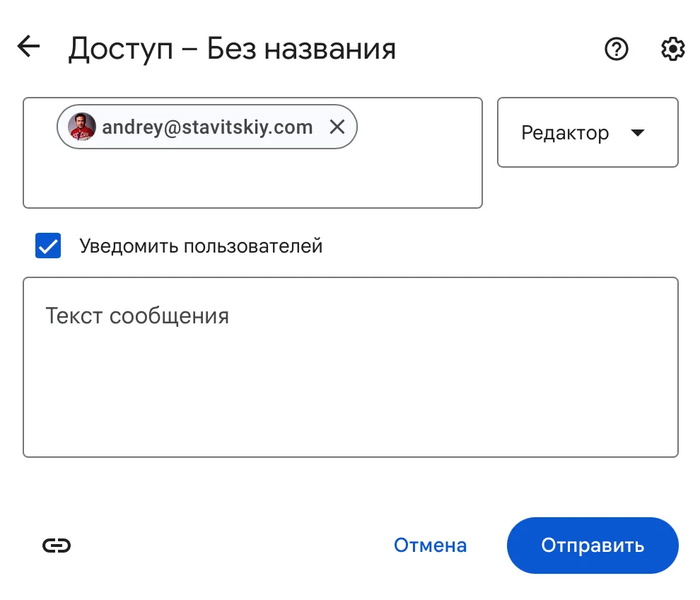The width and height of the screenshot is (700, 600).
Task: Click the back arrow icon
Action: coord(28,47)
